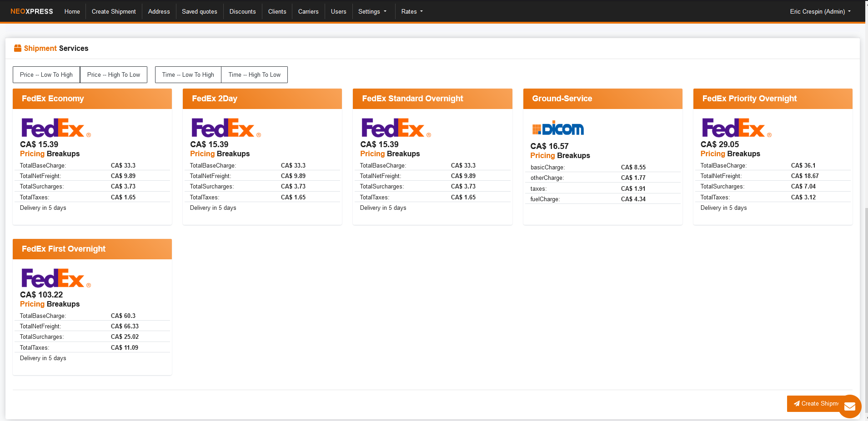Click the otherCharge value CA$ 1.77

tap(633, 178)
